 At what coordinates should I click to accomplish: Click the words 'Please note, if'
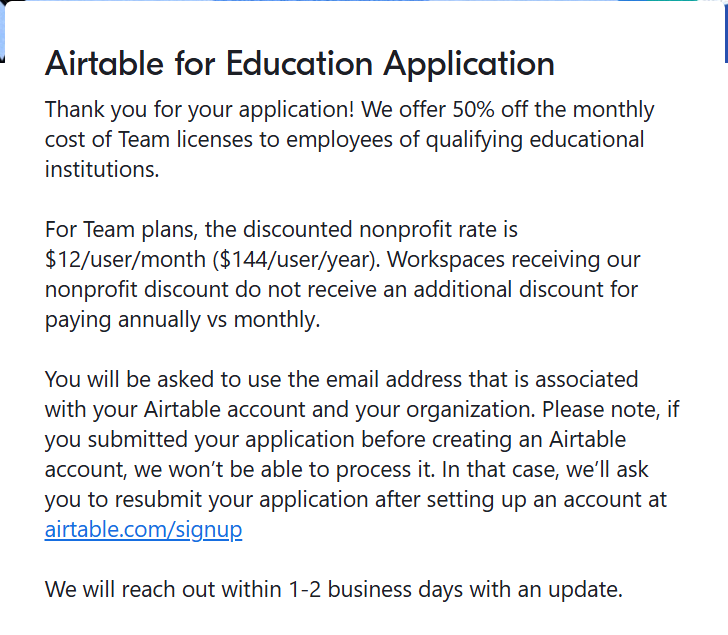pos(611,410)
